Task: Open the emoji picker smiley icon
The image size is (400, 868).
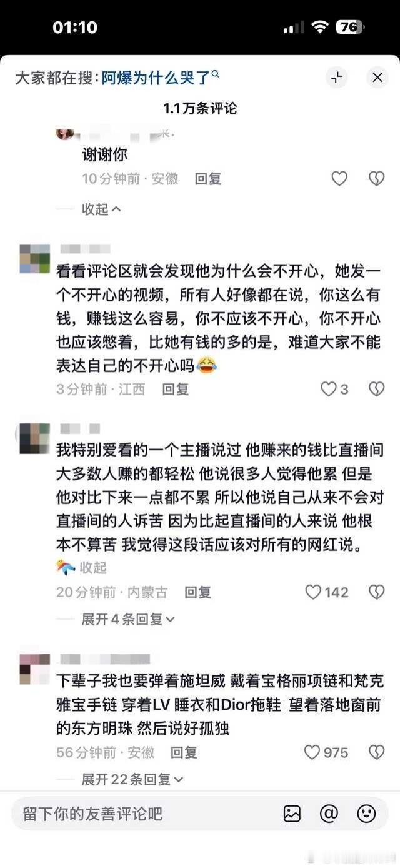Action: [366, 813]
